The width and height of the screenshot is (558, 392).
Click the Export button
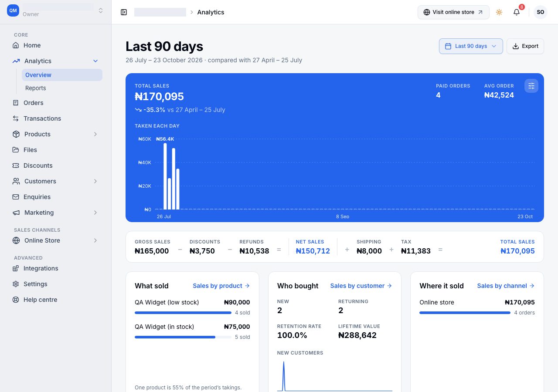point(525,46)
